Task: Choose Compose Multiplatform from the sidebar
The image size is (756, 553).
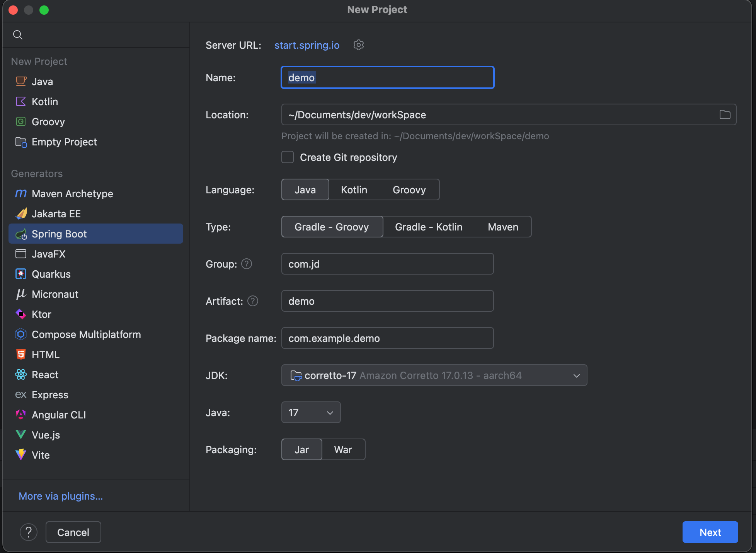Action: click(x=86, y=335)
